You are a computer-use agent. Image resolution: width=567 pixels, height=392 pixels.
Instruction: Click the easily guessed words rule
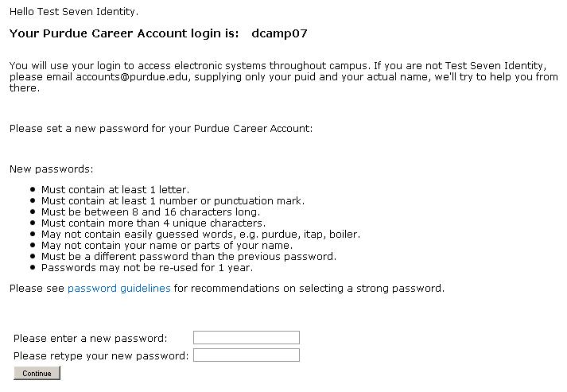coord(200,235)
